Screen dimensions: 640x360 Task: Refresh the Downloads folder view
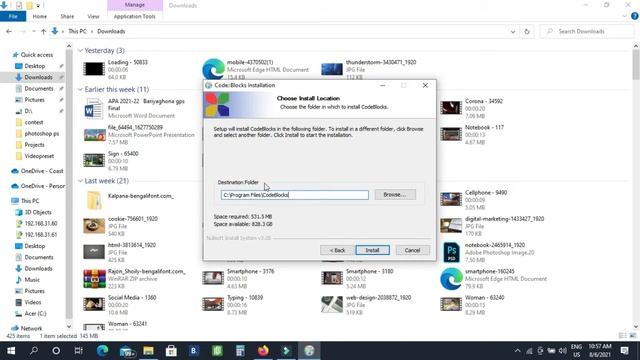coord(527,31)
